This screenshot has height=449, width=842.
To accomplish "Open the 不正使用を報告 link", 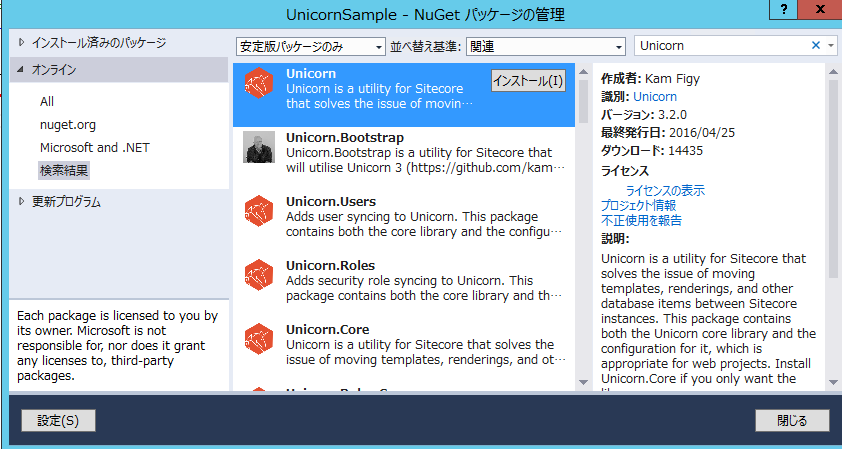I will click(x=641, y=220).
